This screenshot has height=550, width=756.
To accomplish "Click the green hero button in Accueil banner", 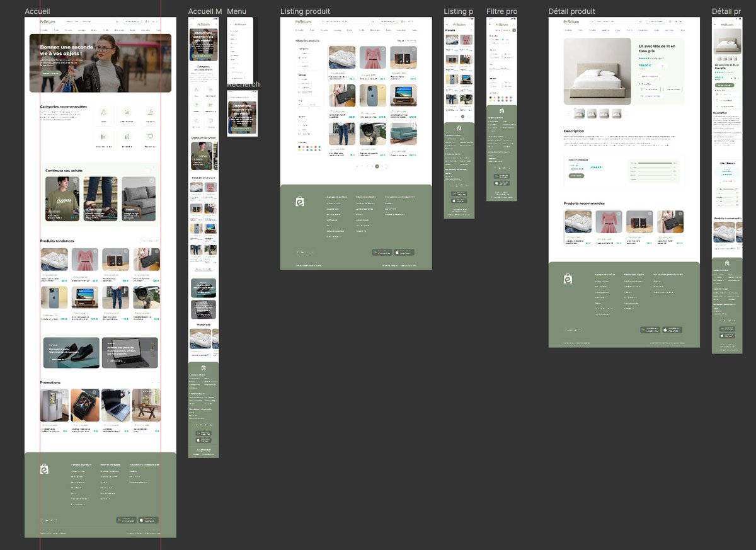I will click(x=51, y=73).
